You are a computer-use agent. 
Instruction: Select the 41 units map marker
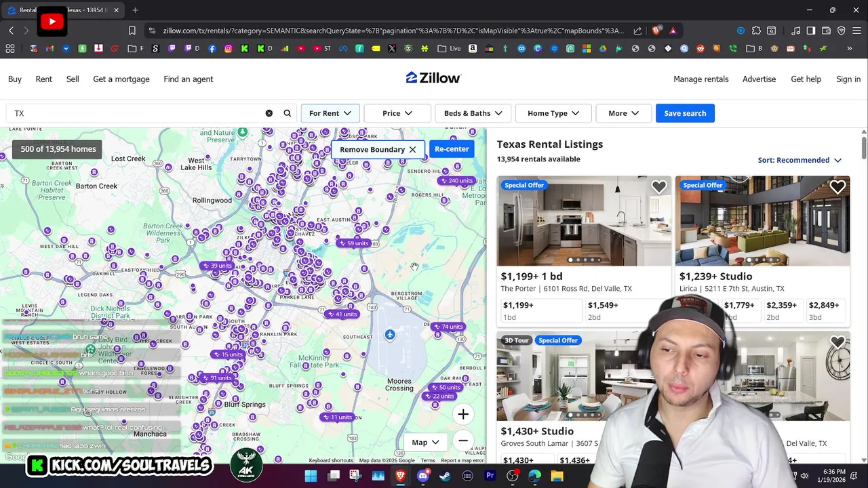coord(342,314)
